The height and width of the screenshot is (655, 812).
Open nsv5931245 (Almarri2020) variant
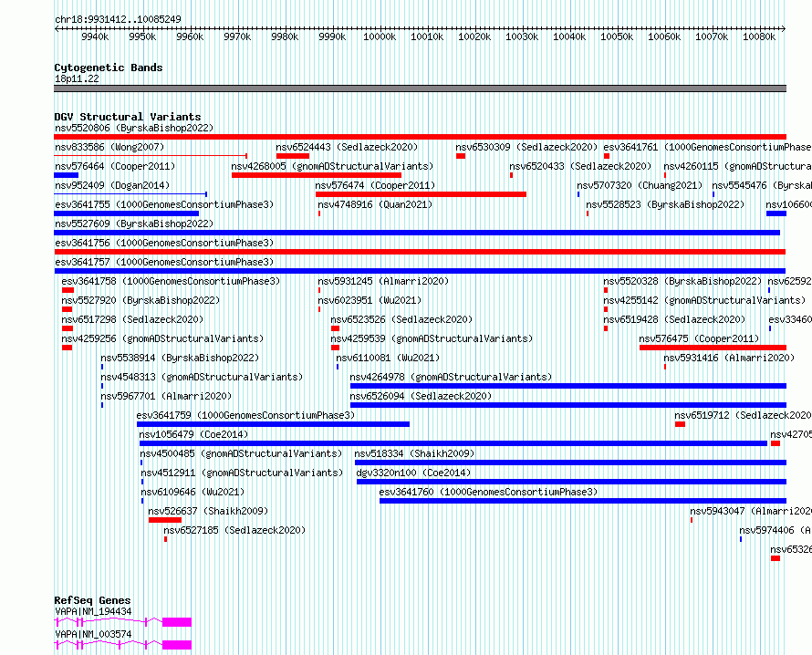[383, 281]
